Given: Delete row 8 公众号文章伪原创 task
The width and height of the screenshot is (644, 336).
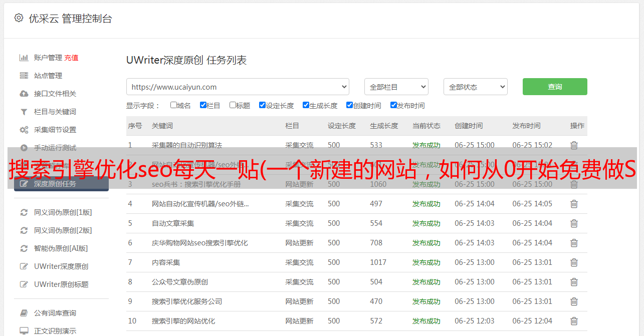Looking at the screenshot, I should 574,282.
